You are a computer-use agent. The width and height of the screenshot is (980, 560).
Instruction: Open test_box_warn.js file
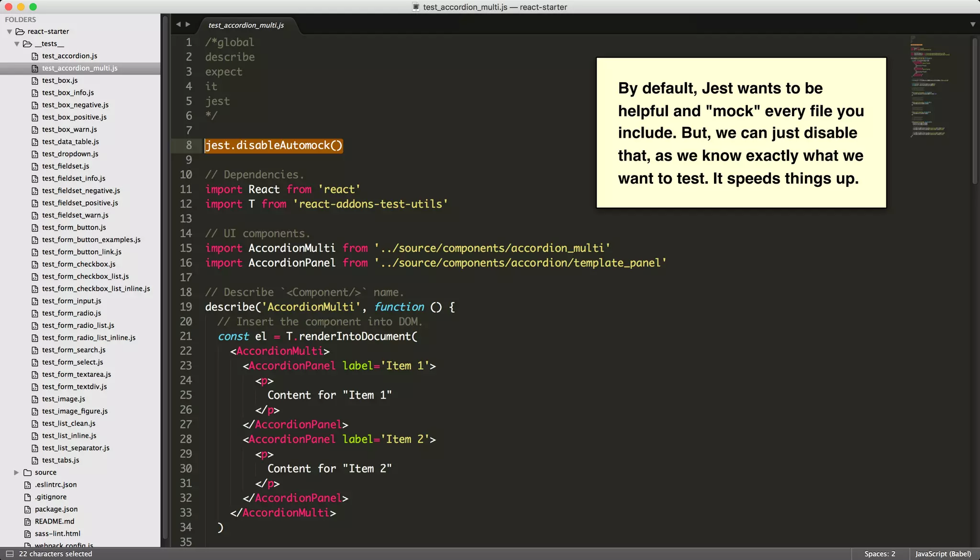click(x=69, y=130)
